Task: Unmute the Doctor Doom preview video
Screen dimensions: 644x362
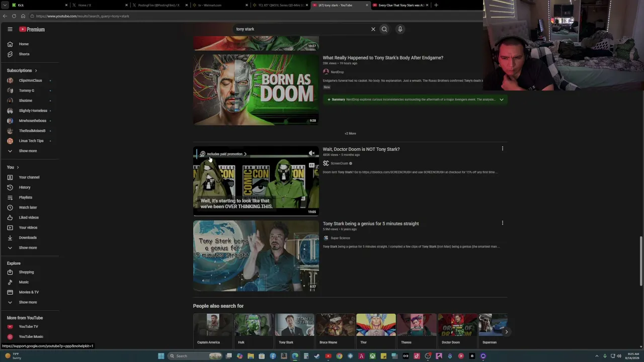Action: (312, 153)
